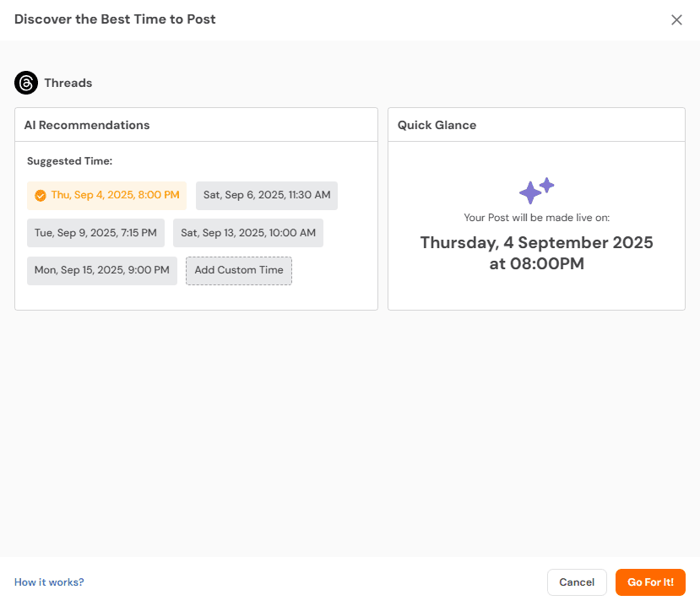Click the Suggested Time label
700x606 pixels.
pos(69,160)
